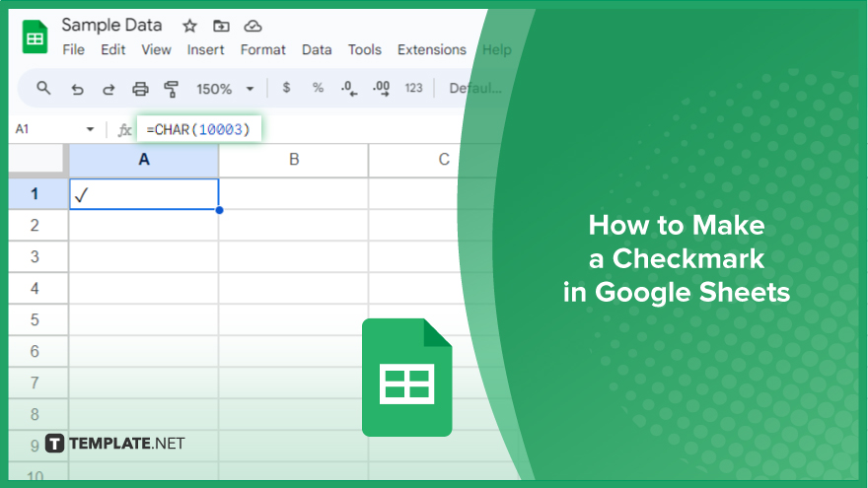Increase decimal places
Viewport: 868px width, 488px height.
click(381, 88)
